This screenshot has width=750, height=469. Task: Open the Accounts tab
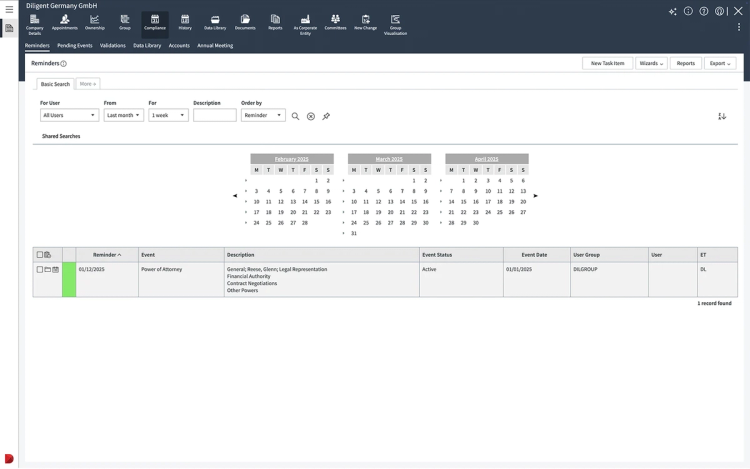[179, 46]
